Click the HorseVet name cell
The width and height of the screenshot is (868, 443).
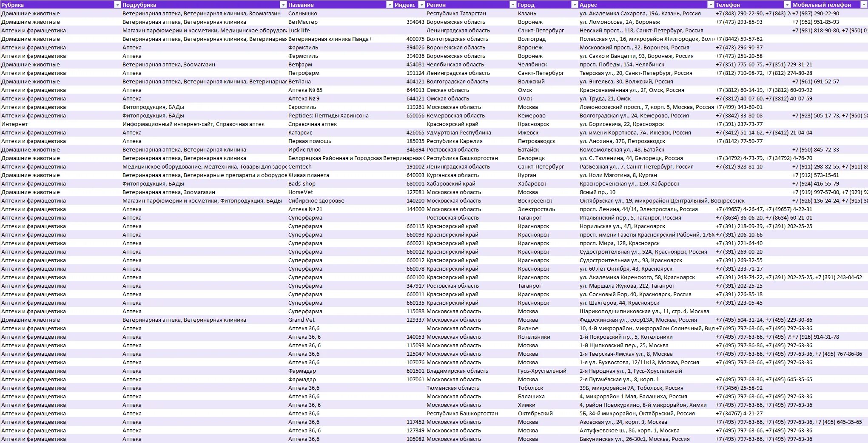pos(340,192)
